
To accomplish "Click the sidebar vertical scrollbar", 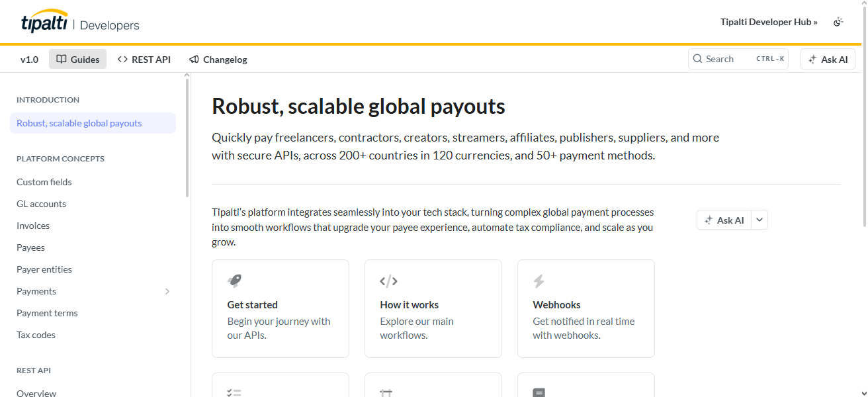I will point(187,139).
